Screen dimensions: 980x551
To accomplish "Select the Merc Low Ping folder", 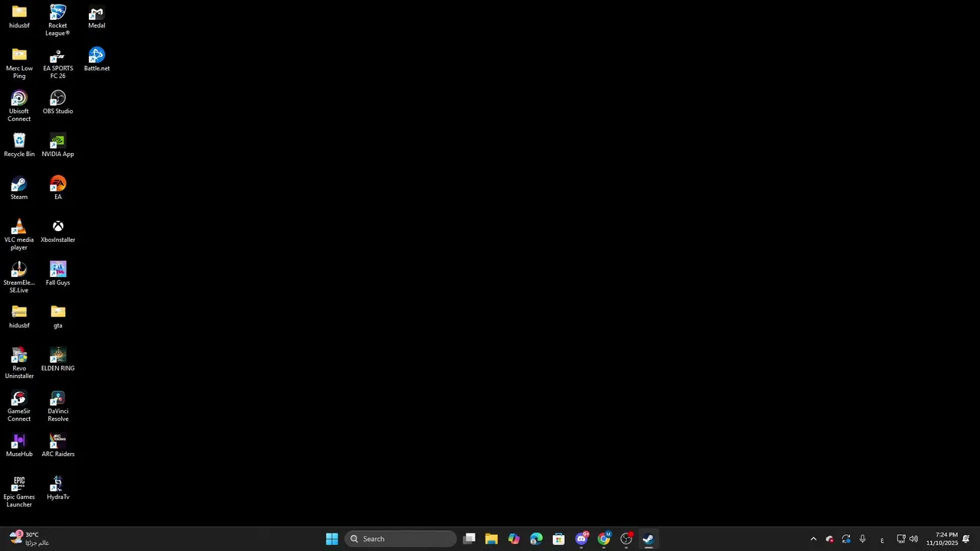I will (19, 63).
